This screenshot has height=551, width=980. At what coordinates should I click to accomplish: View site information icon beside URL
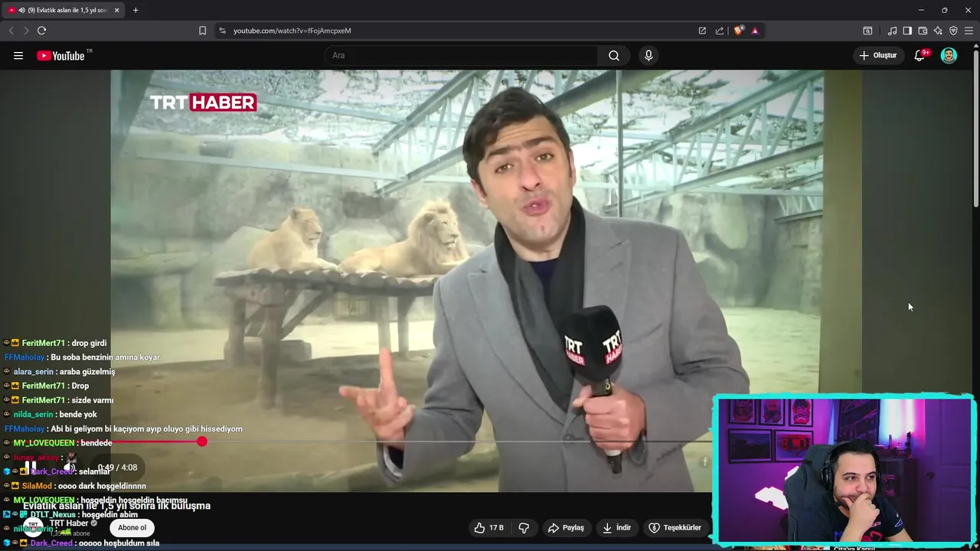click(222, 31)
